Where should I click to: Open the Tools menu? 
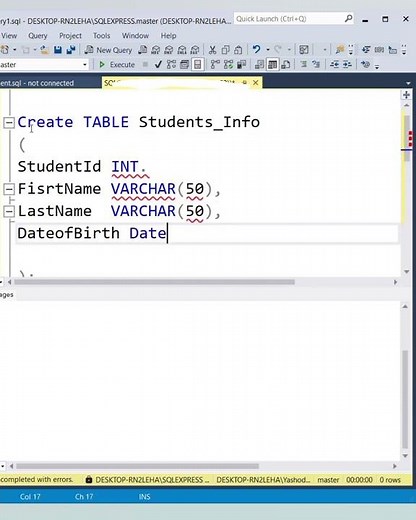point(102,36)
